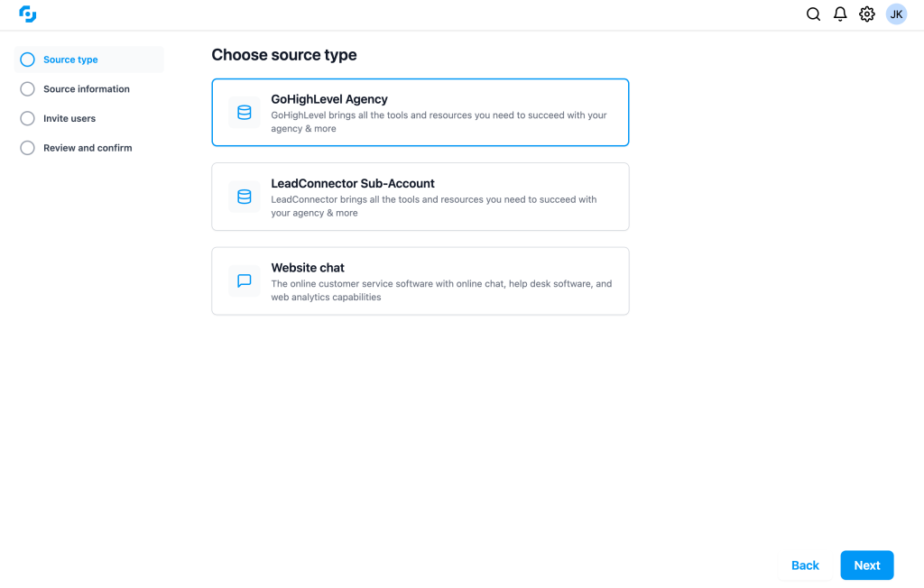
Task: Open the search icon in top bar
Action: (x=813, y=14)
